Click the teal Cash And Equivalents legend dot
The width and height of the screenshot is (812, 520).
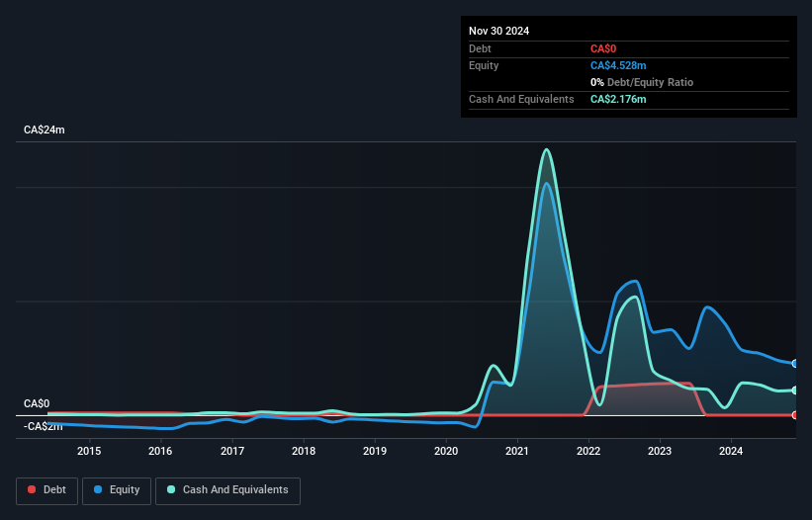coord(171,489)
